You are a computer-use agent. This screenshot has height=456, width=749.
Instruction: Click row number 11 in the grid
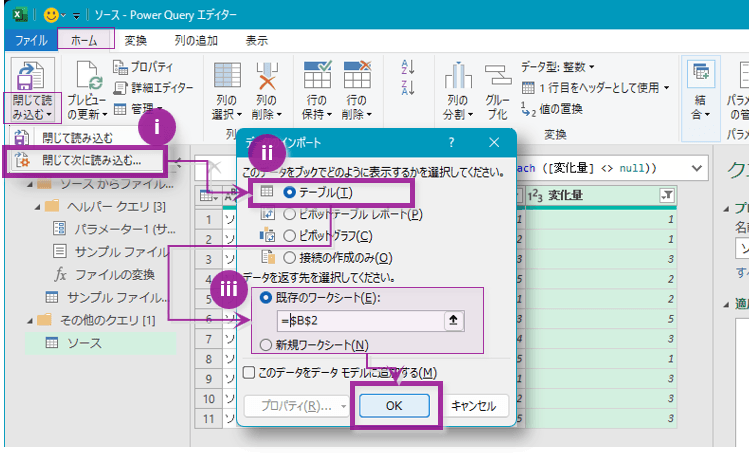[x=209, y=419]
